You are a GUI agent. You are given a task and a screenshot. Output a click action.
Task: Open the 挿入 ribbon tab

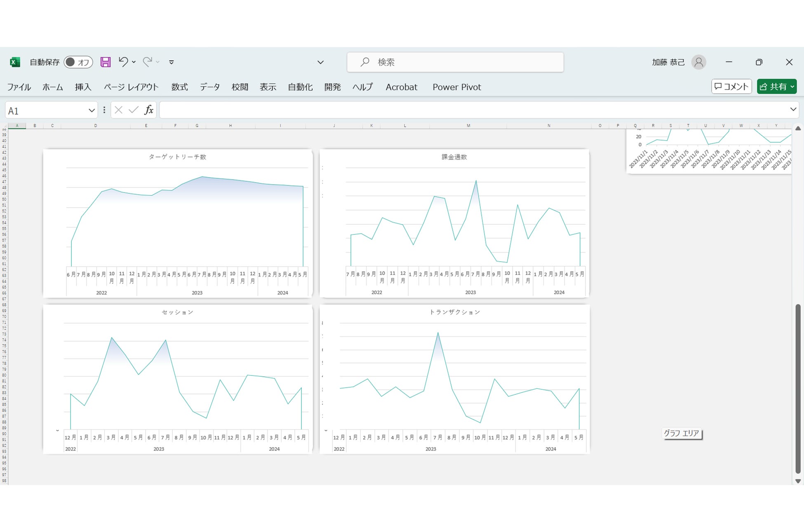[83, 87]
